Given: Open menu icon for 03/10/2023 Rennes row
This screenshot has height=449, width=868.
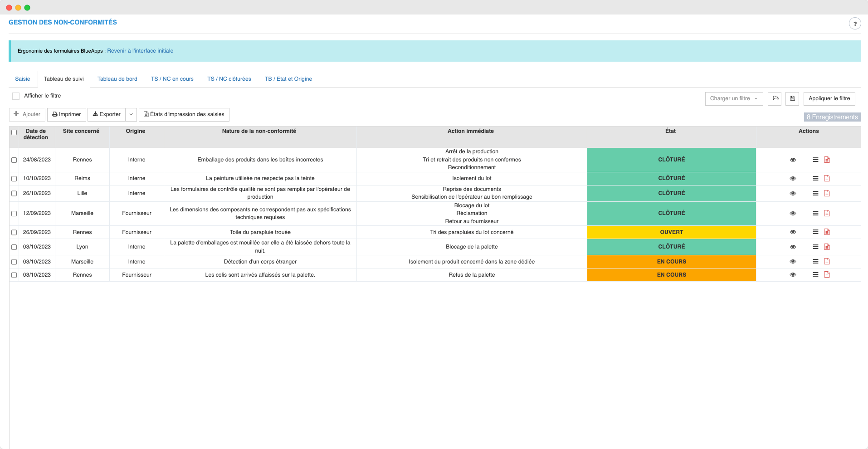Looking at the screenshot, I should (x=815, y=274).
